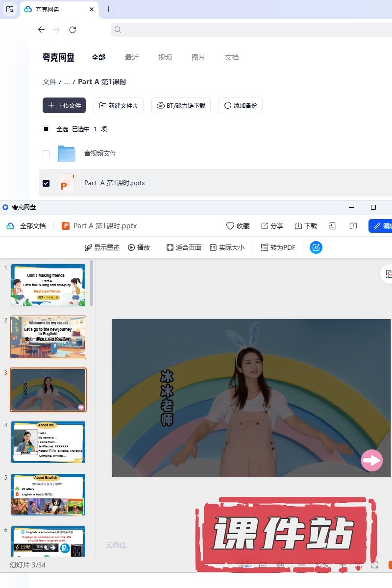Open the 文档 category tab
This screenshot has width=392, height=588.
pyautogui.click(x=232, y=57)
